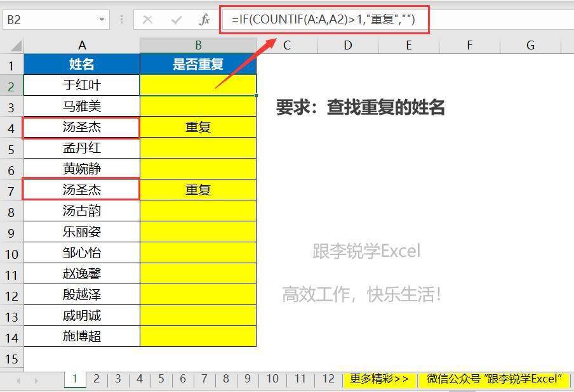Click the header cell 是否重复

coord(198,64)
